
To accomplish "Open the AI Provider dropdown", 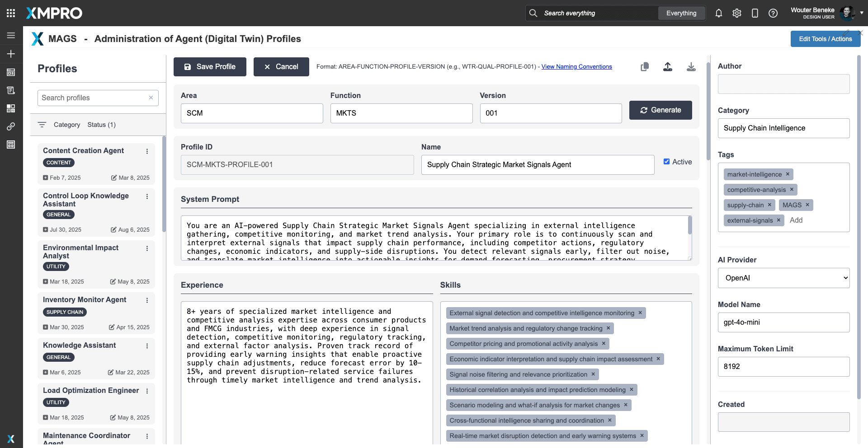I will point(783,278).
